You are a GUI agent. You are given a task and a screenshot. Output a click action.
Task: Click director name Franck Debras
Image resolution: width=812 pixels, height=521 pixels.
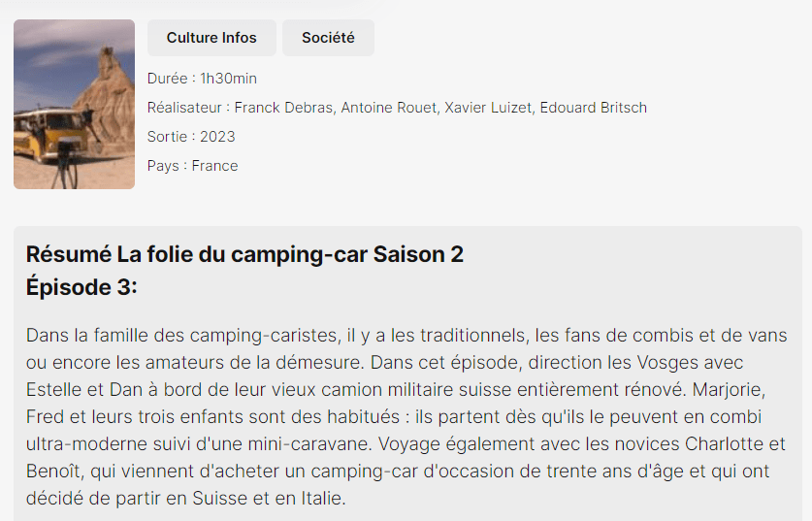click(283, 108)
